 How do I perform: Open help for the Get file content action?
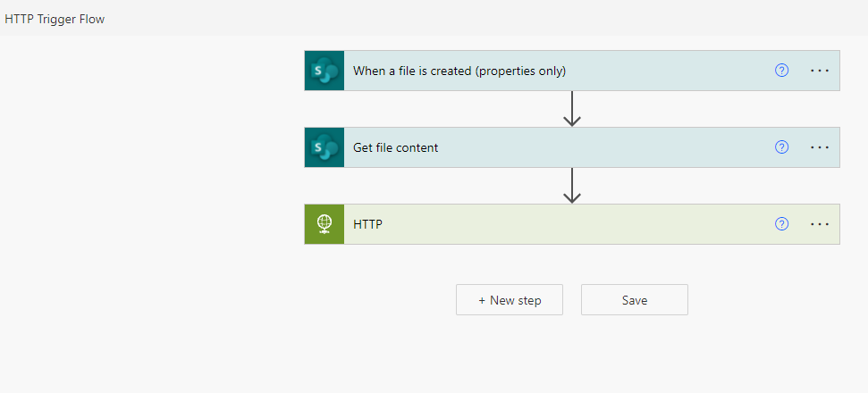pos(781,147)
